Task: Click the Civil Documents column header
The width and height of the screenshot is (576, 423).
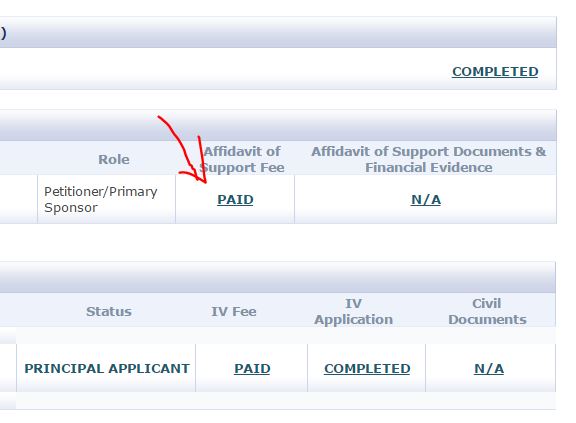Action: [487, 311]
